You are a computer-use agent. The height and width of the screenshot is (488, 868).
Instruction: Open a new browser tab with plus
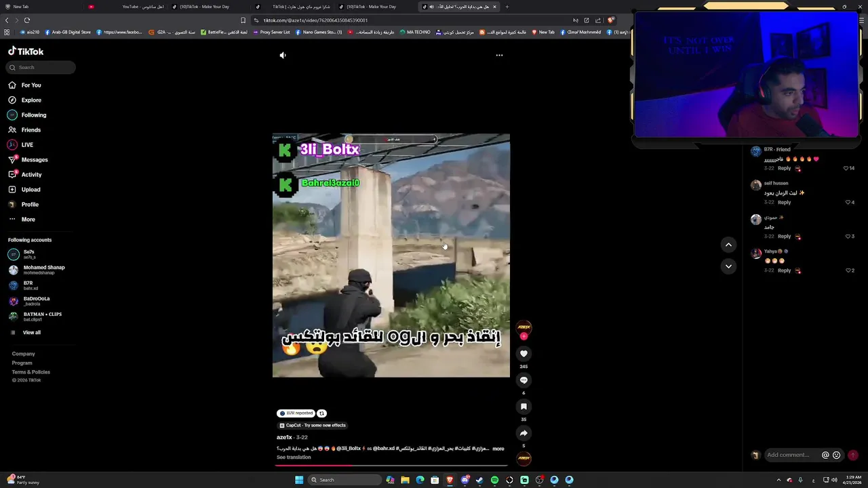pyautogui.click(x=507, y=7)
